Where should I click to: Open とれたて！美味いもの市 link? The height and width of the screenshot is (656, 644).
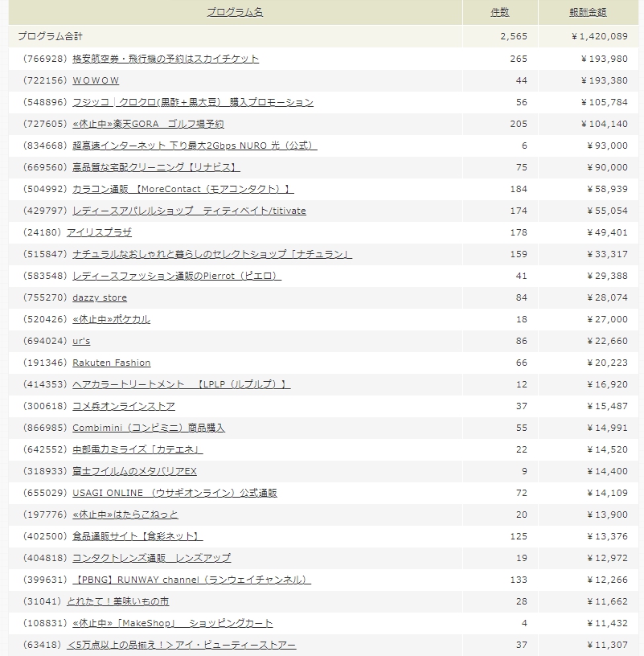(x=117, y=602)
